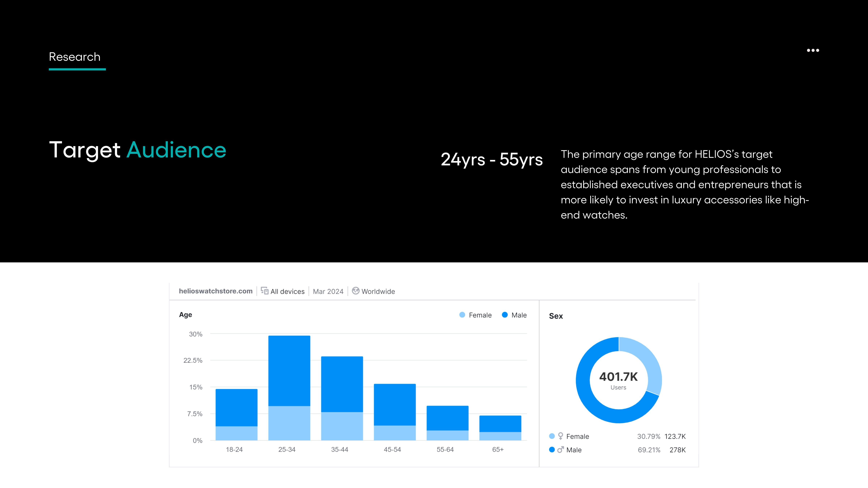The width and height of the screenshot is (868, 488).
Task: Select the female segment of the 45-54 bar
Action: pyautogui.click(x=395, y=433)
